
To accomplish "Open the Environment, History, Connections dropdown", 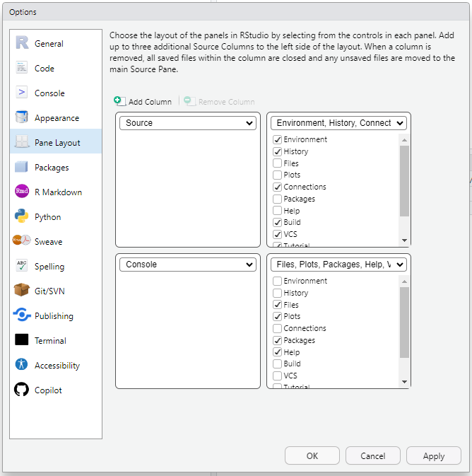I will (x=338, y=123).
